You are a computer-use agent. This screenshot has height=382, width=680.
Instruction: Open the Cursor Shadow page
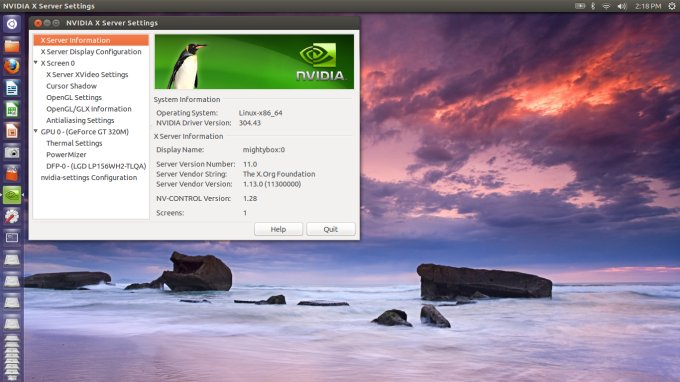[x=72, y=86]
